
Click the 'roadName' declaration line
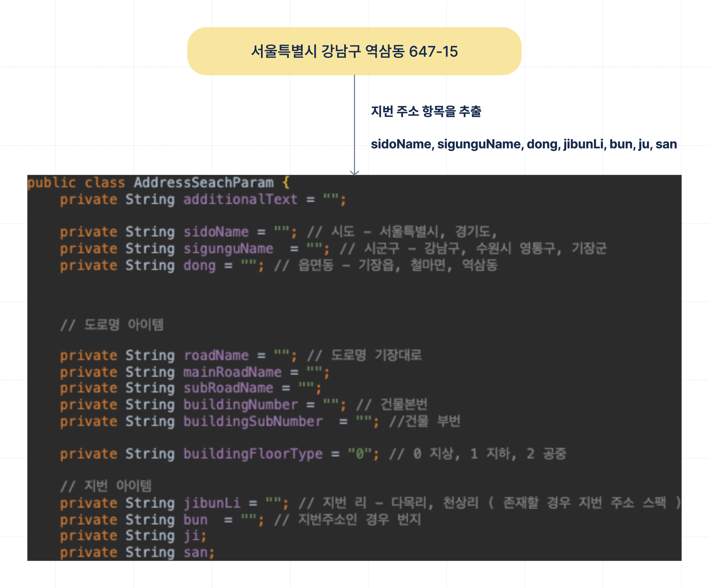[241, 355]
